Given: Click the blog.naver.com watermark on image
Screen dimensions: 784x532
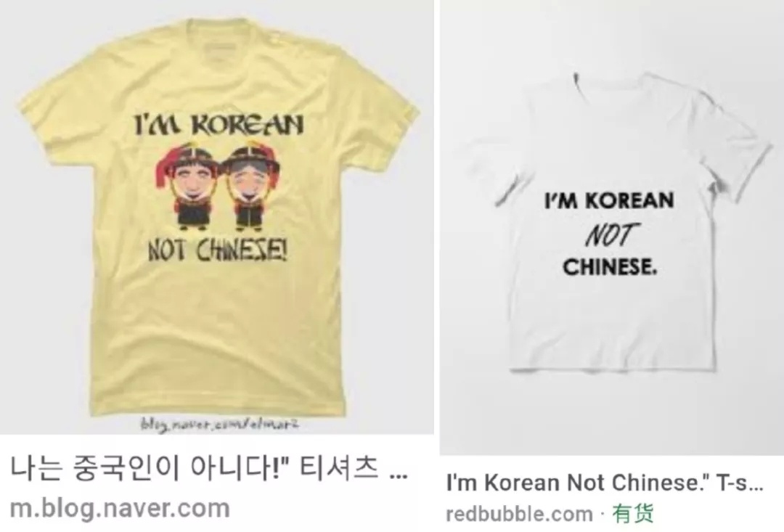Looking at the screenshot, I should [219, 425].
